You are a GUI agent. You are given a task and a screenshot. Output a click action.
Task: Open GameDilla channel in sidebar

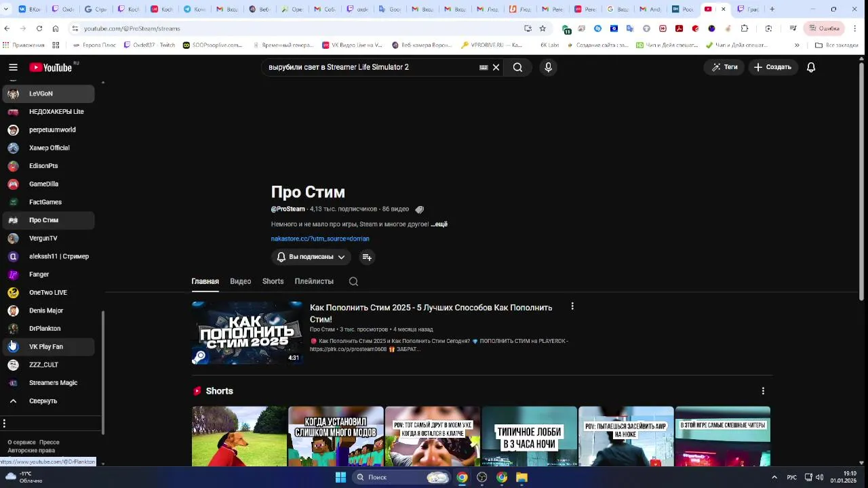tap(47, 184)
